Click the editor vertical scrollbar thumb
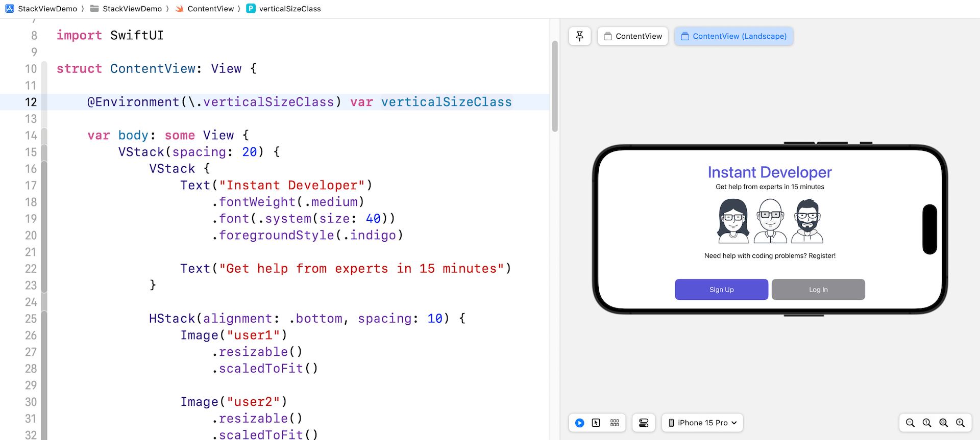Viewport: 980px width, 440px height. click(555, 87)
